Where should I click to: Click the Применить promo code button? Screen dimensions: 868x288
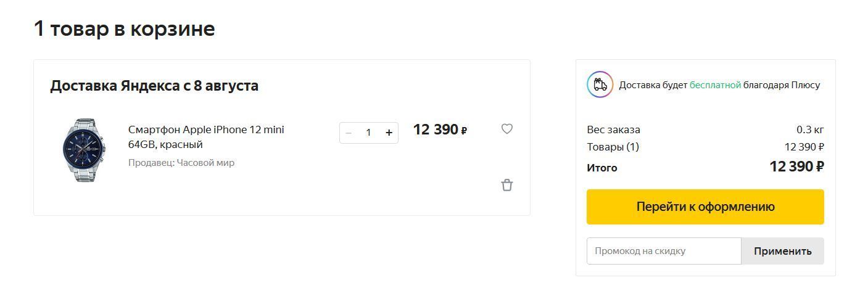[782, 251]
